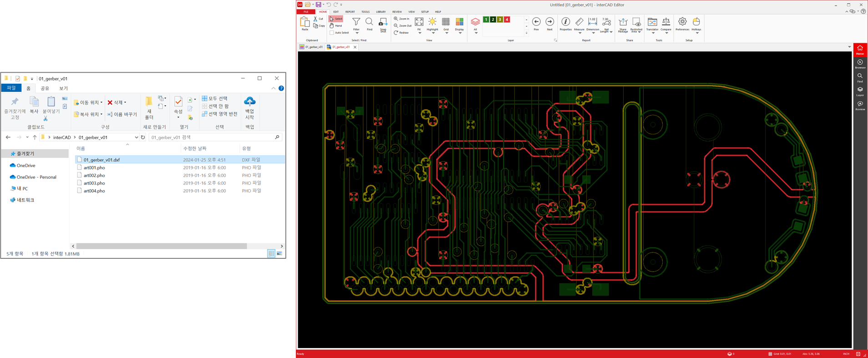This screenshot has height=358, width=868.
Task: Click the Save disk icon in title bar
Action: coord(318,5)
